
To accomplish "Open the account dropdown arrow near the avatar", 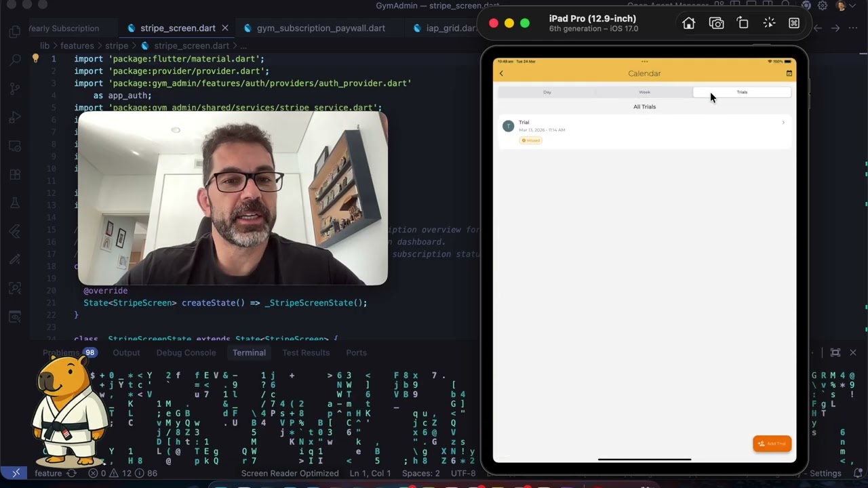I will [852, 5].
